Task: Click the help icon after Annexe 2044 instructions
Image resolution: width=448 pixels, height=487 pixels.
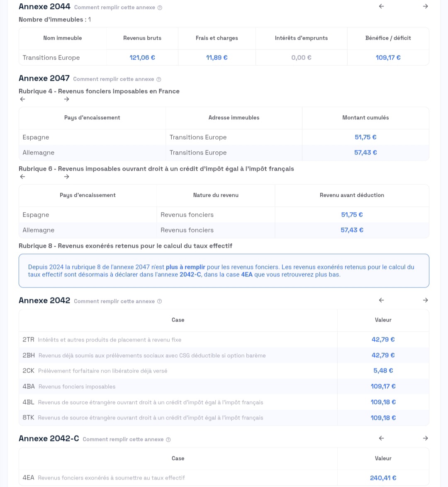Action: pos(160,8)
